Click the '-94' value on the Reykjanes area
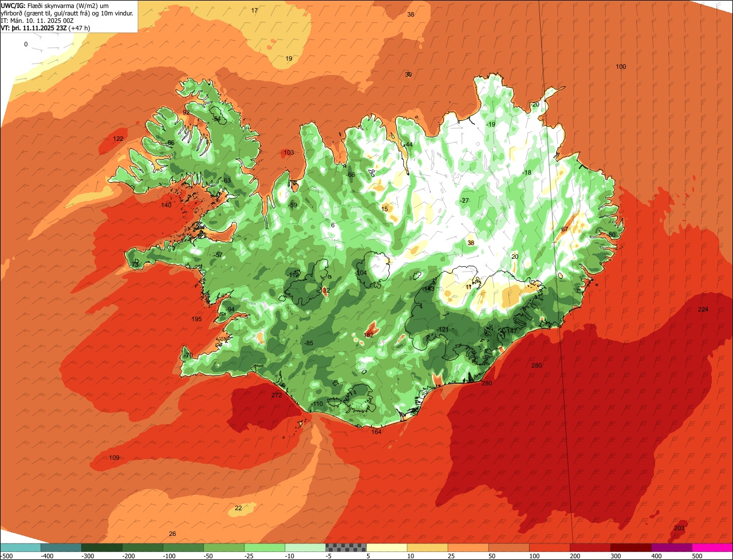Image resolution: width=733 pixels, height=560 pixels. (x=230, y=309)
